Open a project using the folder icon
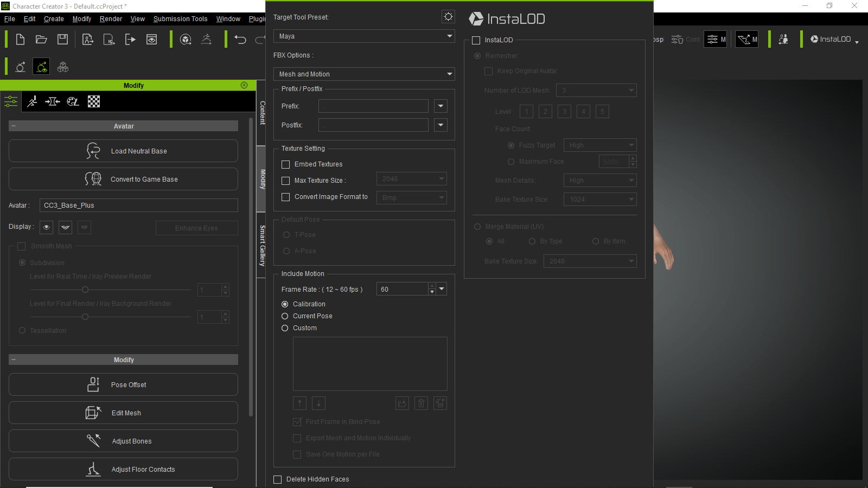 [41, 40]
